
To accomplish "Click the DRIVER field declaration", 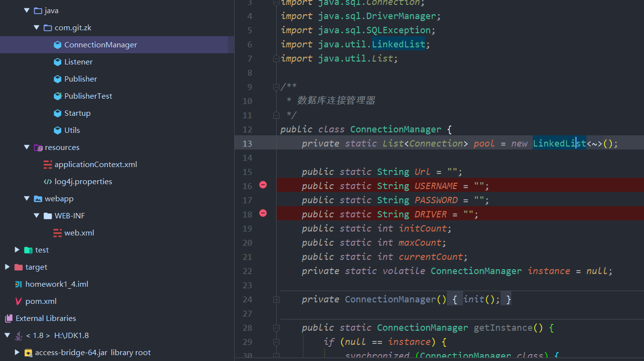I will tap(431, 214).
